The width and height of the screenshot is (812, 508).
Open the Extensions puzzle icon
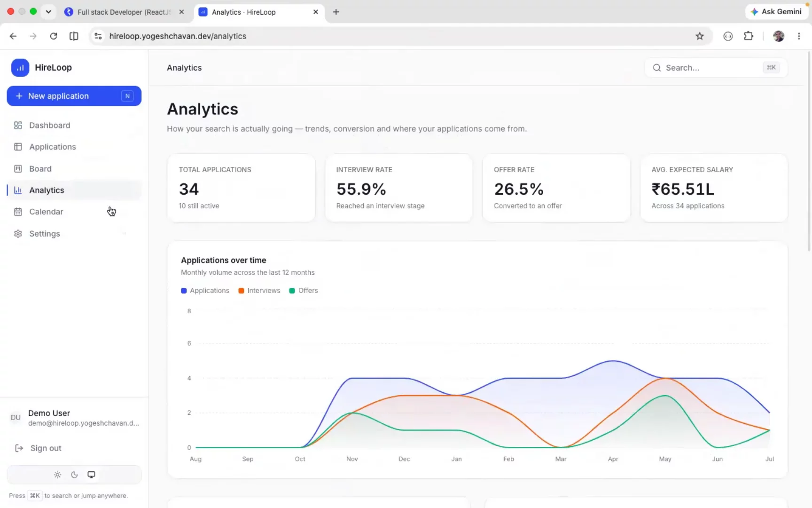pyautogui.click(x=749, y=36)
